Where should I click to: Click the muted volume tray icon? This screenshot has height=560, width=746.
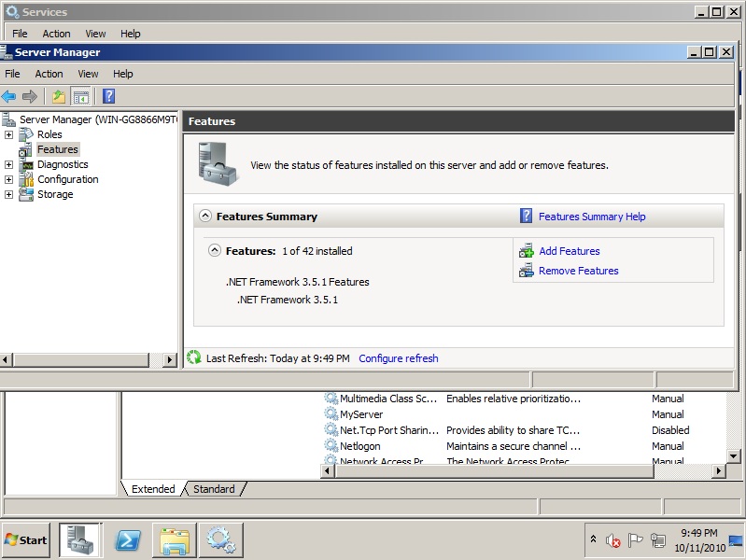click(613, 540)
